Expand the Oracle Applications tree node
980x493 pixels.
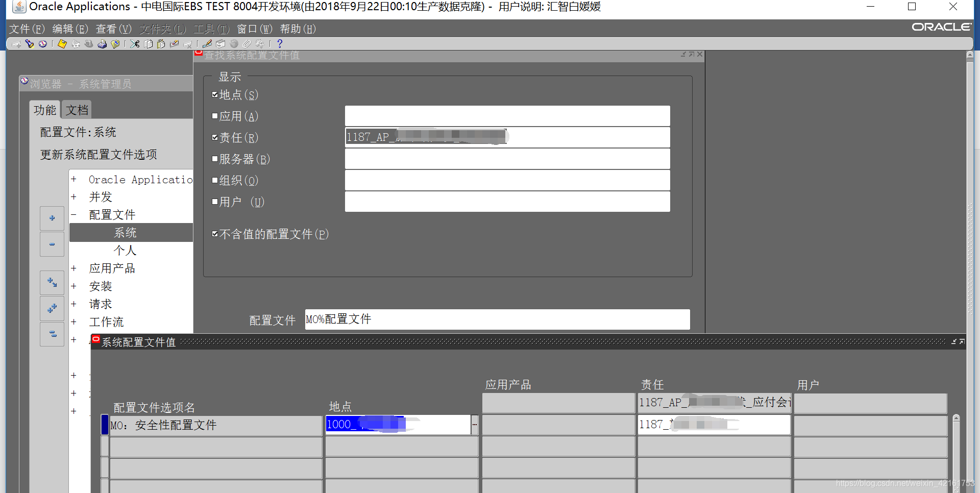[74, 179]
